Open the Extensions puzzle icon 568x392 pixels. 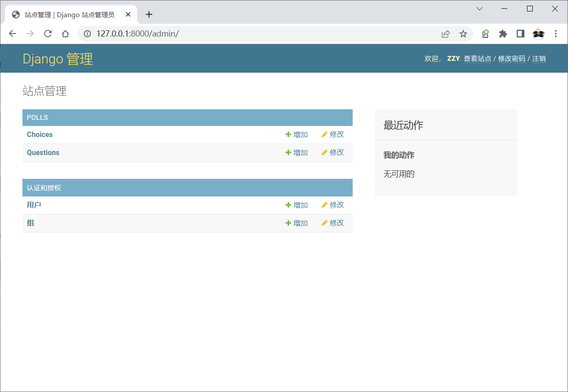[x=503, y=34]
